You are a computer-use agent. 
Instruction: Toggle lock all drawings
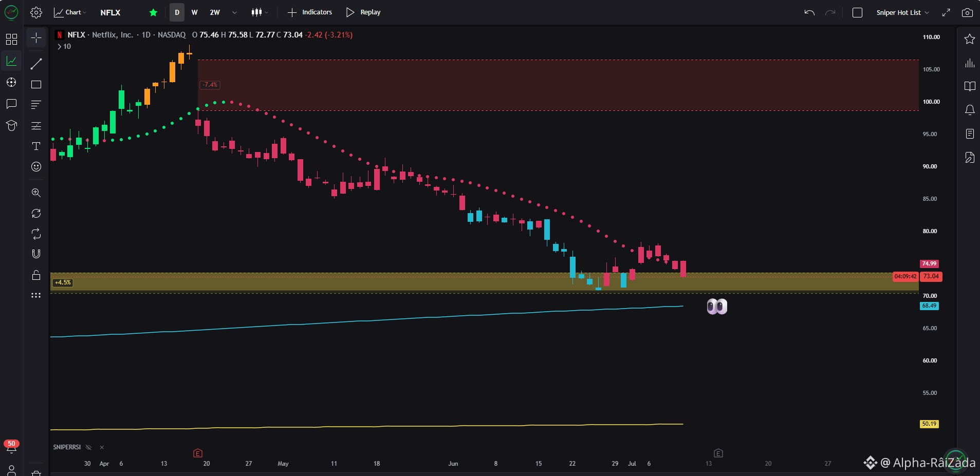[x=36, y=275]
